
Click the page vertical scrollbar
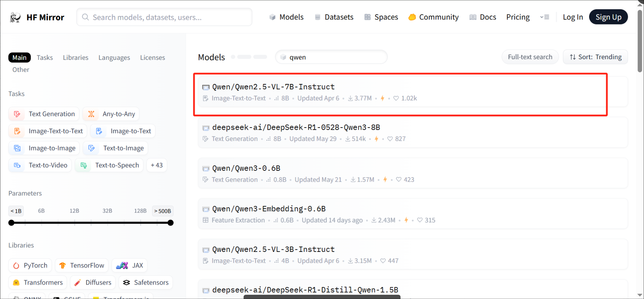(640, 41)
